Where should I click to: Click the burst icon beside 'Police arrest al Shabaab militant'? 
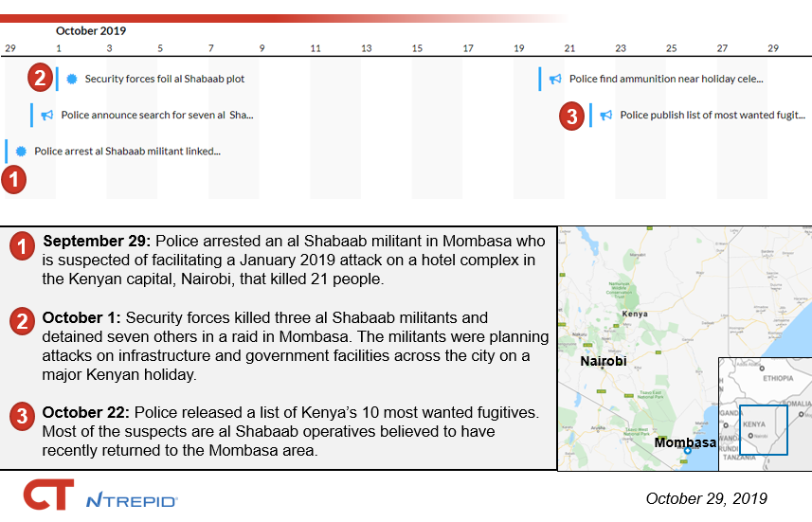21,152
